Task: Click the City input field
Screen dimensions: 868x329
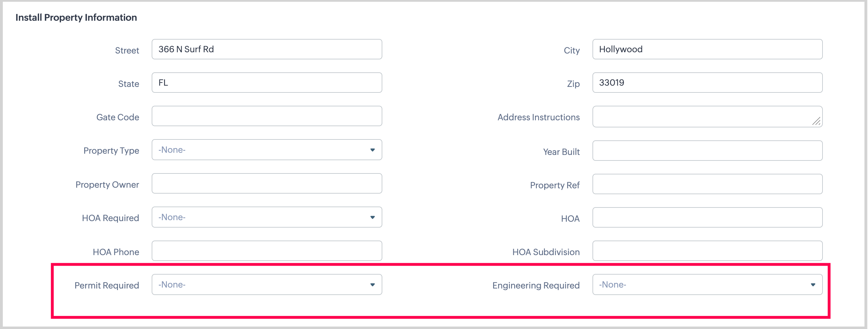Action: [707, 49]
